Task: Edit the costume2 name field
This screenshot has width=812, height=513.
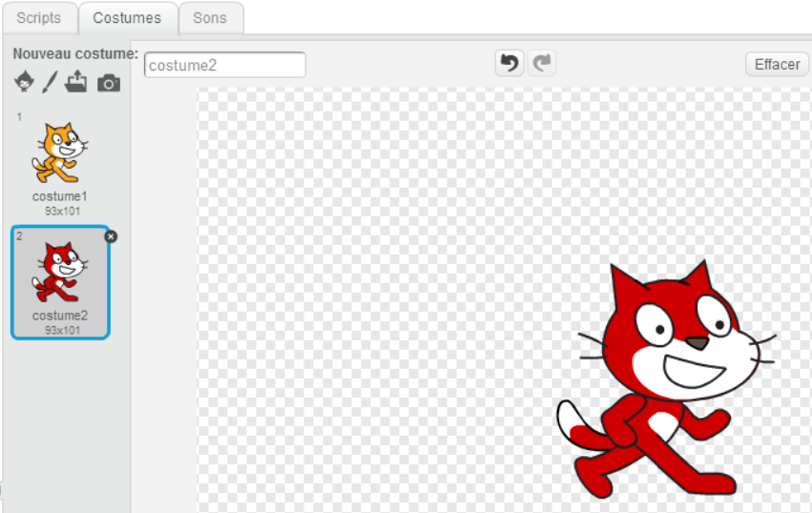Action: 225,65
